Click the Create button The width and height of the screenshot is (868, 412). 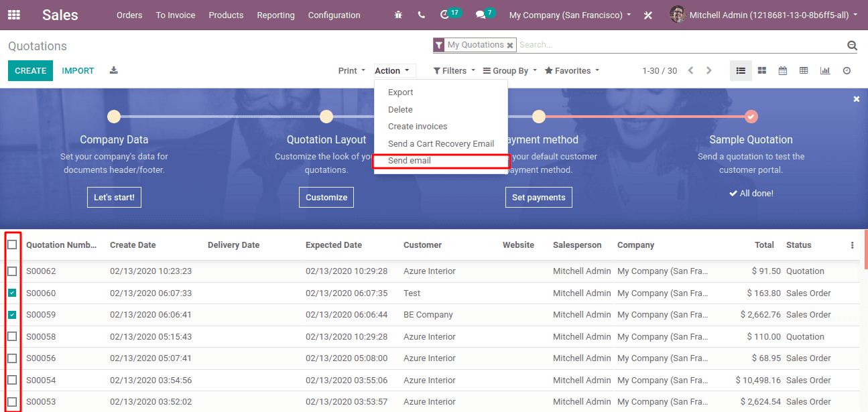[x=30, y=70]
